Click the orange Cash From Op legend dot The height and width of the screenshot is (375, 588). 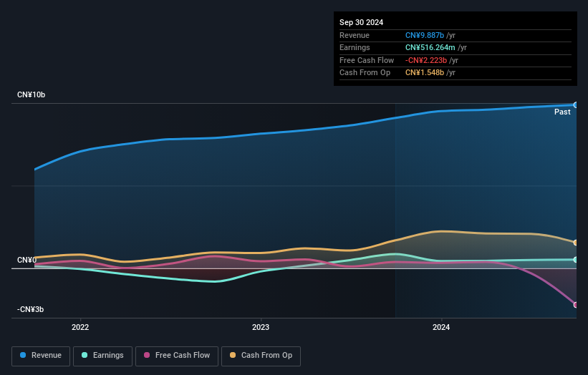(233, 355)
